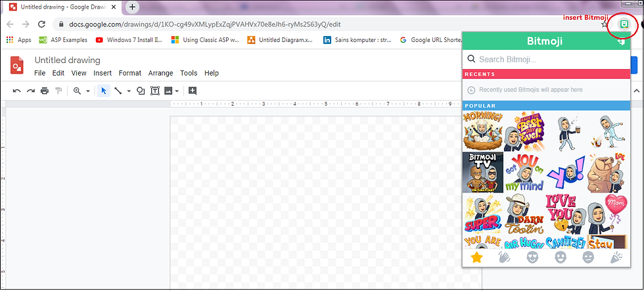The height and width of the screenshot is (291, 644).
Task: Click the browser Back arrow
Action: coord(11,24)
